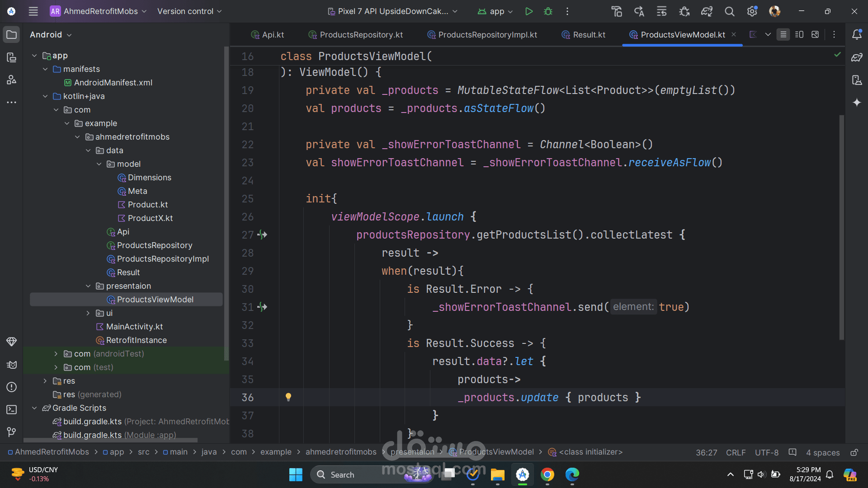
Task: Open the Notifications bell panel
Action: pyautogui.click(x=857, y=34)
